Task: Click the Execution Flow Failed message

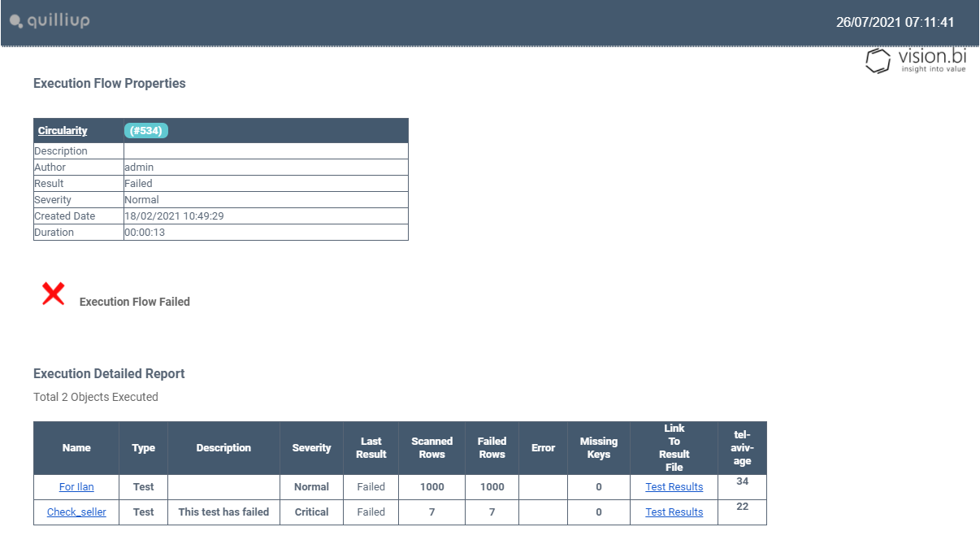Action: tap(135, 302)
